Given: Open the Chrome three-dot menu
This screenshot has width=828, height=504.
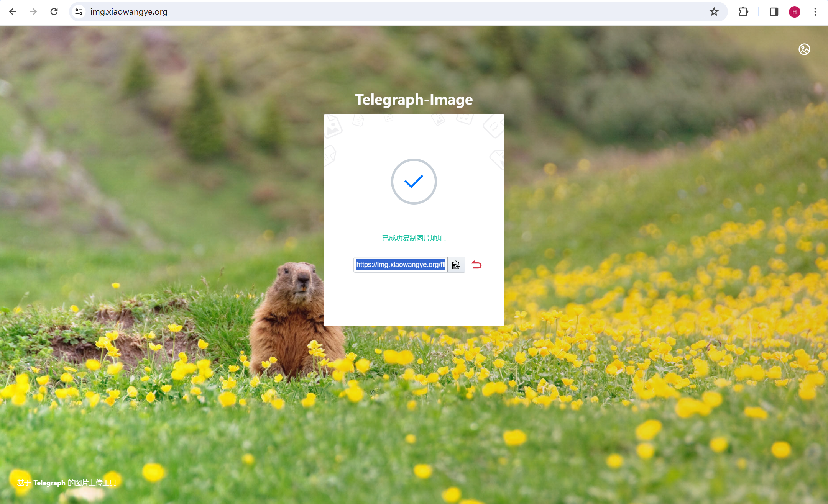Looking at the screenshot, I should [815, 12].
